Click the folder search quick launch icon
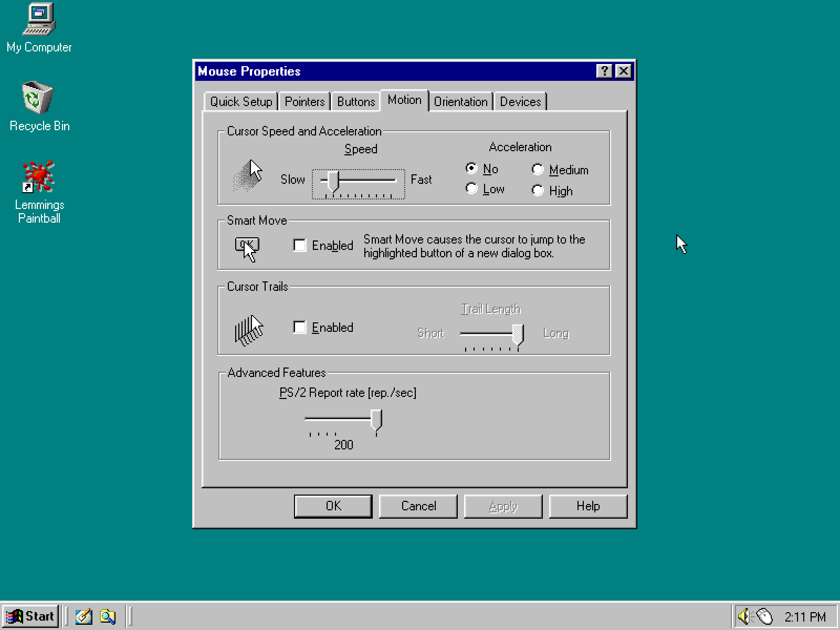This screenshot has height=630, width=840. 108,616
